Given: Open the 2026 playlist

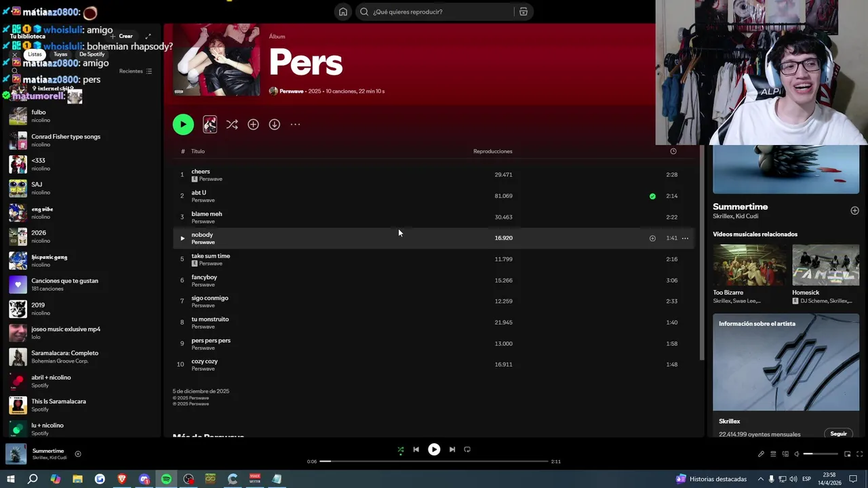Looking at the screenshot, I should (81, 237).
